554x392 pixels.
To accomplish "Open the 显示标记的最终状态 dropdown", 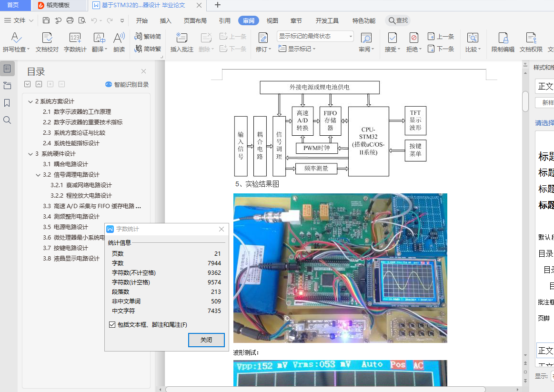I will 315,36.
